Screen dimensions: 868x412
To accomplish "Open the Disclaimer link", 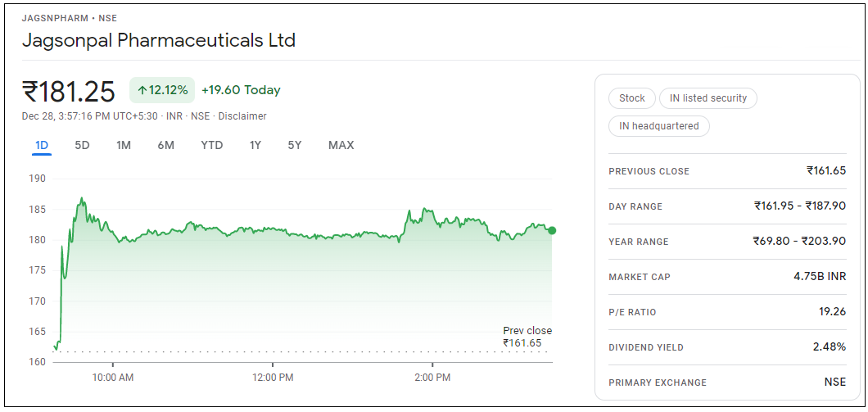I will click(x=242, y=116).
